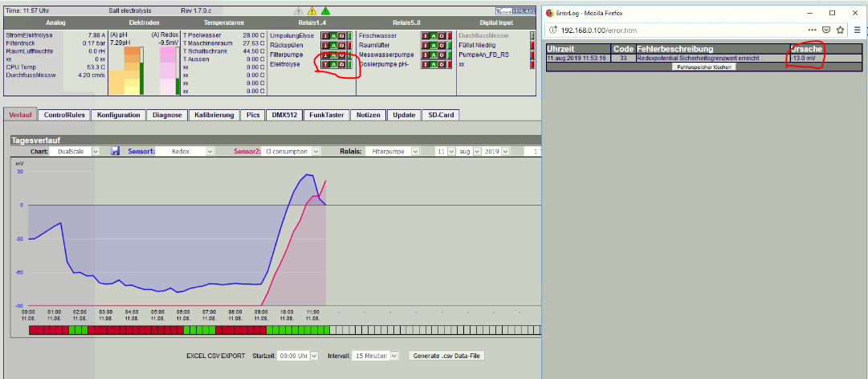Open the Startzeit 00:00 Uhr dropdown
The image size is (868, 379).
pyautogui.click(x=299, y=356)
